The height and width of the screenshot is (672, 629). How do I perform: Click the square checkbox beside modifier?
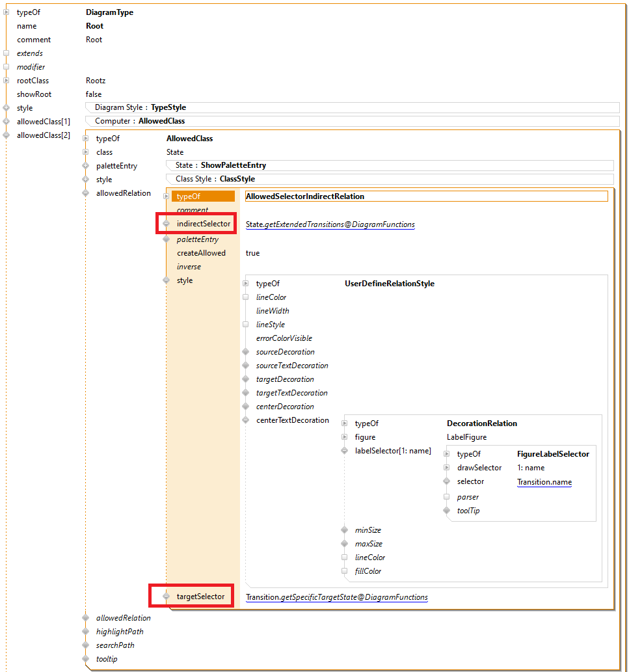5,66
